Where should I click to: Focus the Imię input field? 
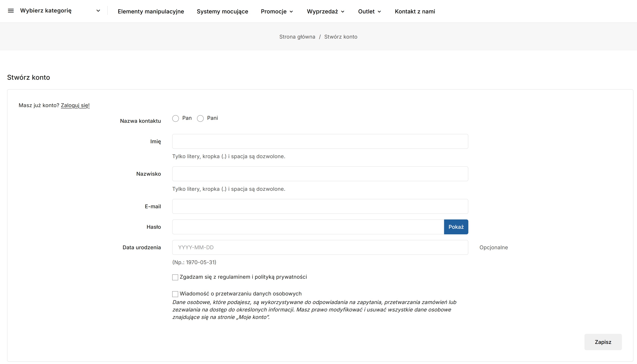pos(320,141)
